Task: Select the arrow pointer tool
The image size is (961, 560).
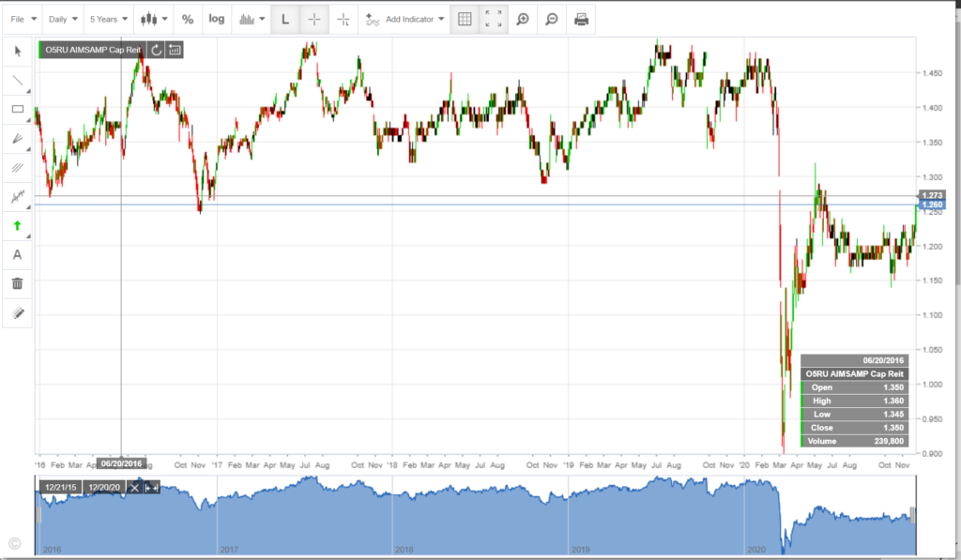Action: (17, 51)
